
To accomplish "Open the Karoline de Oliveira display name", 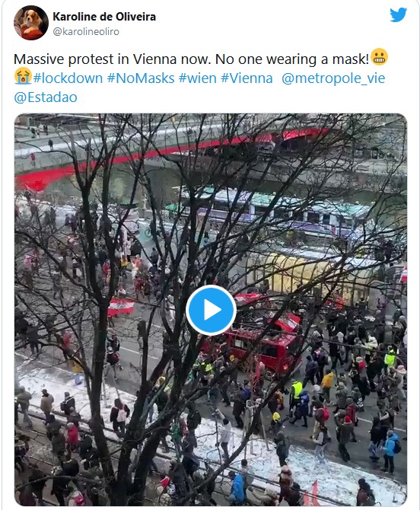I will pyautogui.click(x=104, y=17).
